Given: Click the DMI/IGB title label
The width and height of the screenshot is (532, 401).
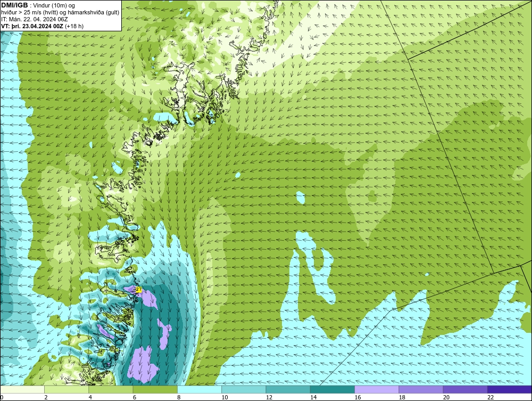Looking at the screenshot, I should coord(14,5).
